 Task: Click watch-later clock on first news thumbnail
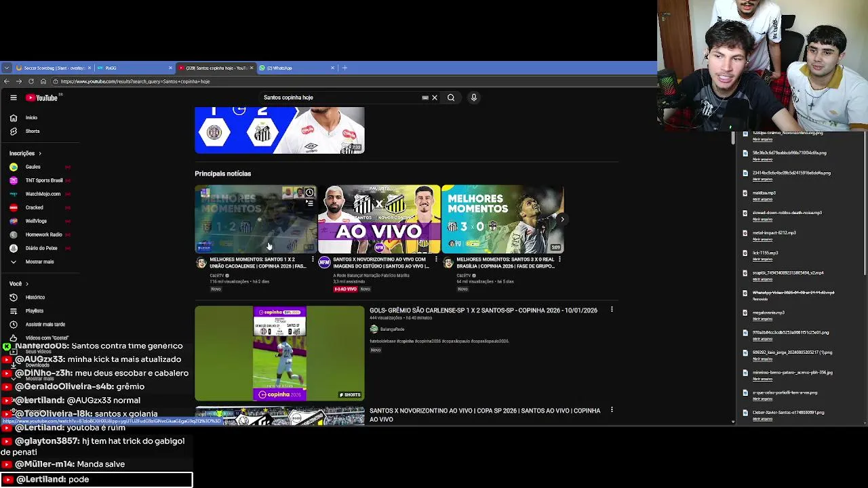pos(309,192)
